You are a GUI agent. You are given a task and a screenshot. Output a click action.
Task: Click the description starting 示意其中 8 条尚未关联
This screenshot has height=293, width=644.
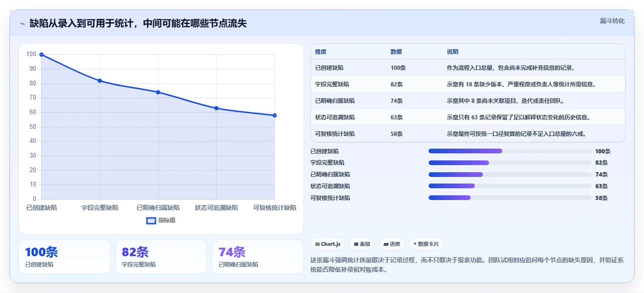pos(506,101)
